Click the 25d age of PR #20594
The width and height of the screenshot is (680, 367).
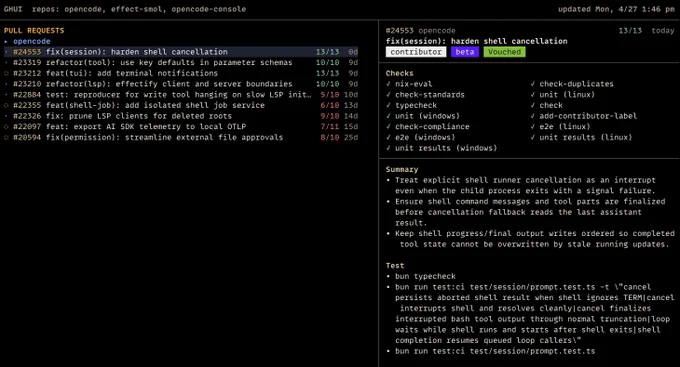pyautogui.click(x=351, y=137)
